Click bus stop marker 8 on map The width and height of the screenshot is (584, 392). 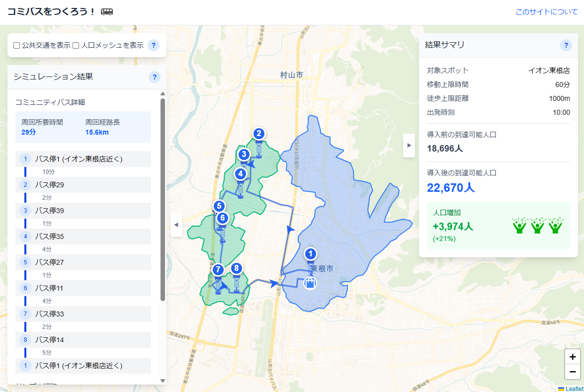tap(237, 268)
